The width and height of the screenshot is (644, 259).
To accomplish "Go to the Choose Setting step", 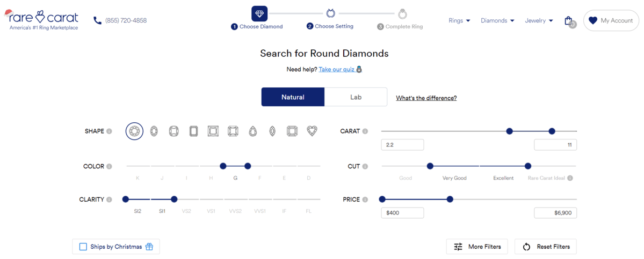I will click(331, 13).
